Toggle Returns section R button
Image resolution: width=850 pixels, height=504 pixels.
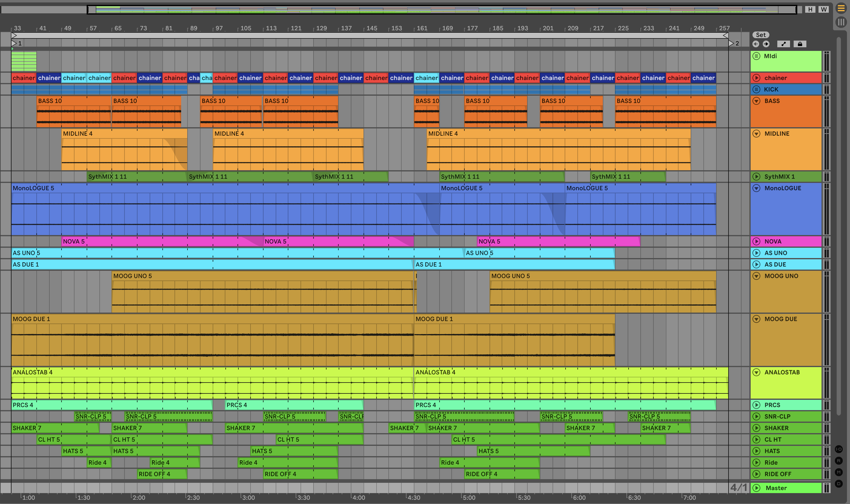[839, 461]
